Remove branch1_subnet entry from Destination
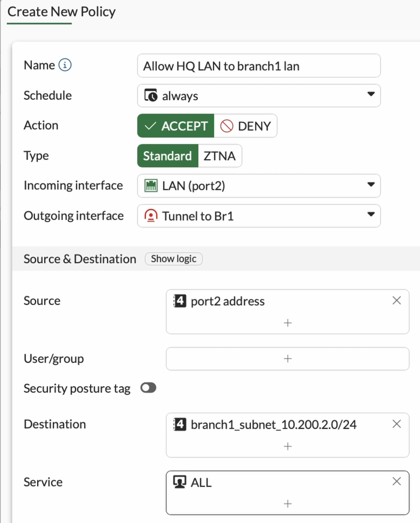This screenshot has width=420, height=523. [396, 424]
